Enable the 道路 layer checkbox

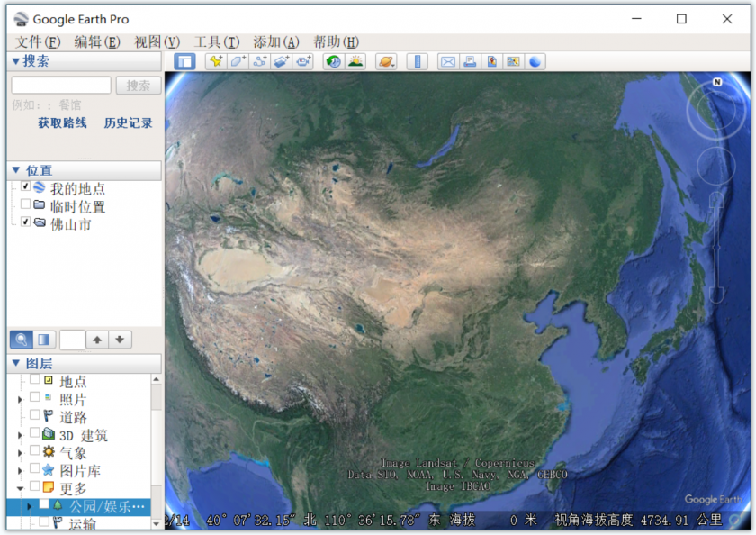pos(35,415)
